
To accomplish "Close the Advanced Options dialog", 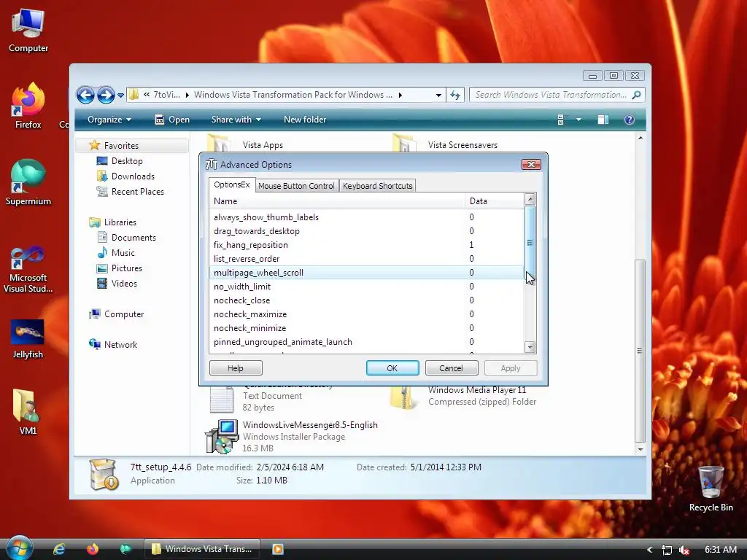I will click(x=531, y=164).
